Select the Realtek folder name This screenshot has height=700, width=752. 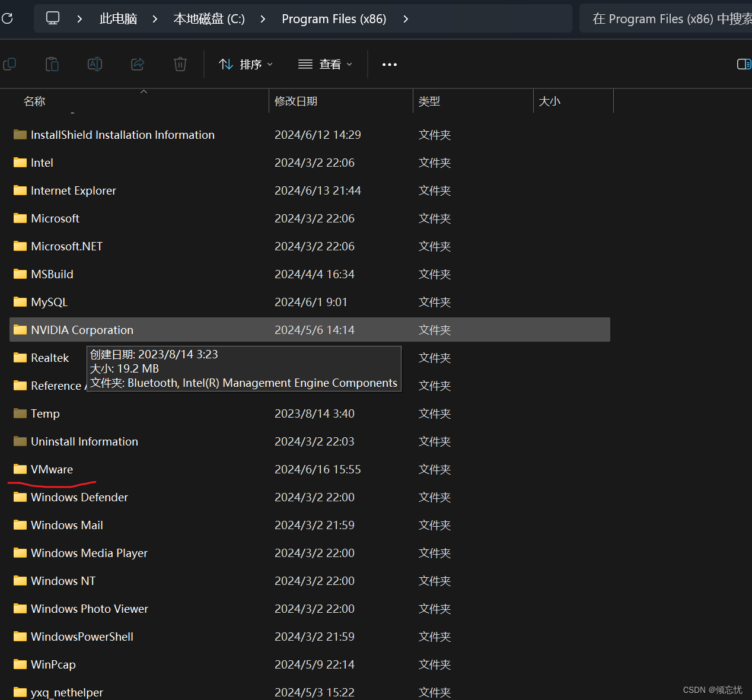(x=50, y=358)
